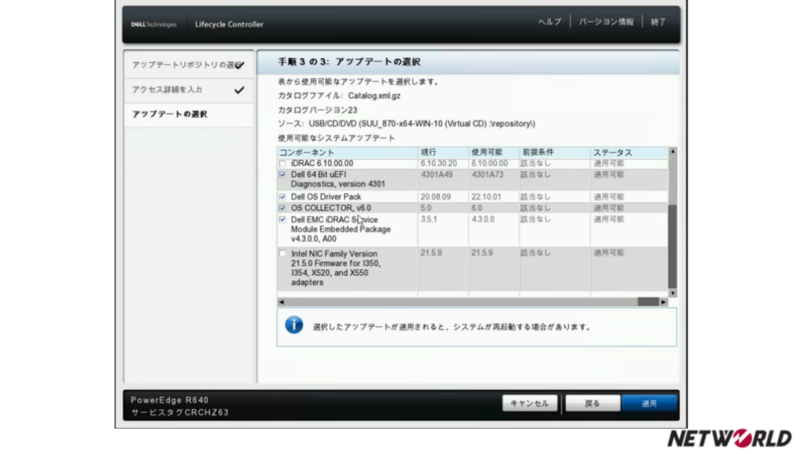Click the 使用可能 column header

(494, 153)
